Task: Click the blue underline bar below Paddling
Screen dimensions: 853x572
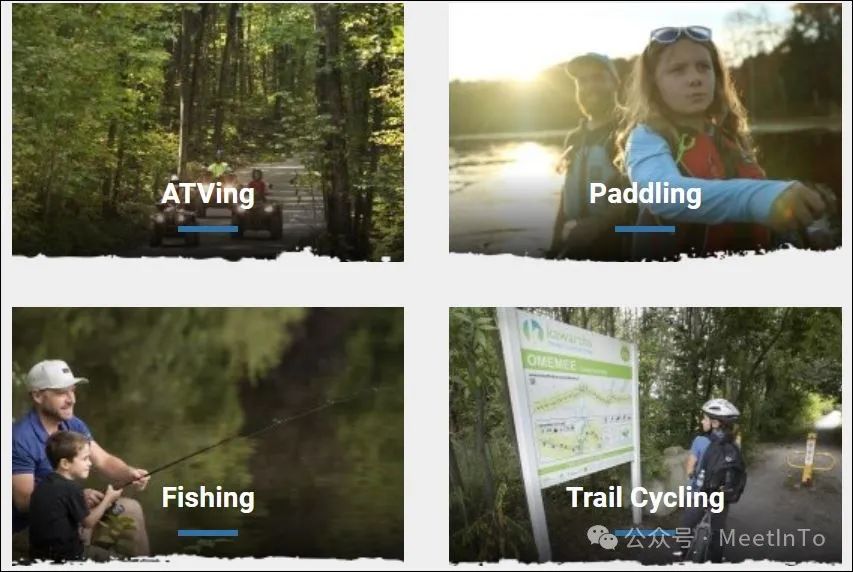Action: (x=645, y=229)
